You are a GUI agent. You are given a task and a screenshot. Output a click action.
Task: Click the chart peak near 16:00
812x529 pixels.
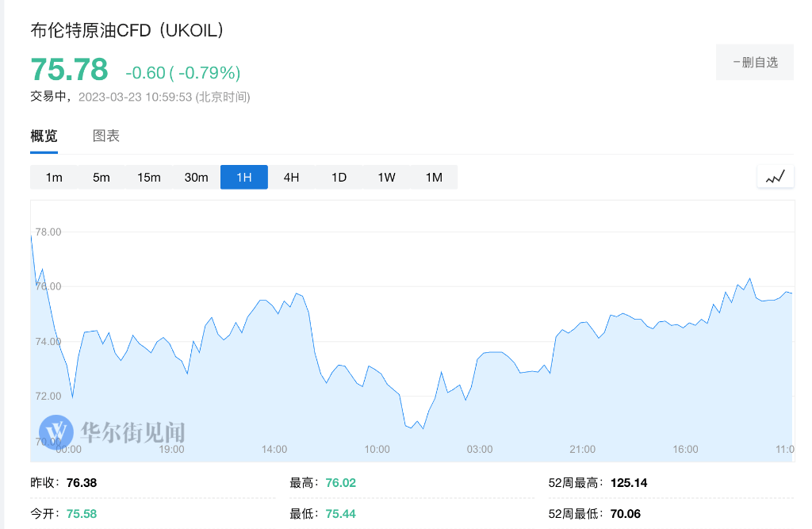(749, 278)
